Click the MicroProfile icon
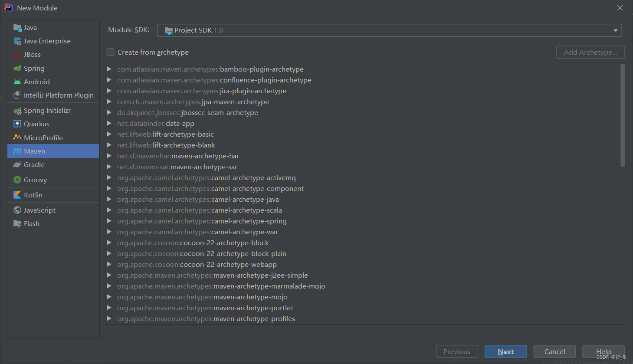The height and width of the screenshot is (364, 633). 17,138
